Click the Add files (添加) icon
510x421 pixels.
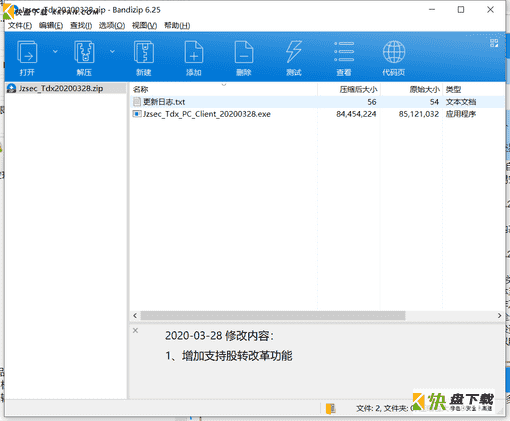(x=194, y=52)
